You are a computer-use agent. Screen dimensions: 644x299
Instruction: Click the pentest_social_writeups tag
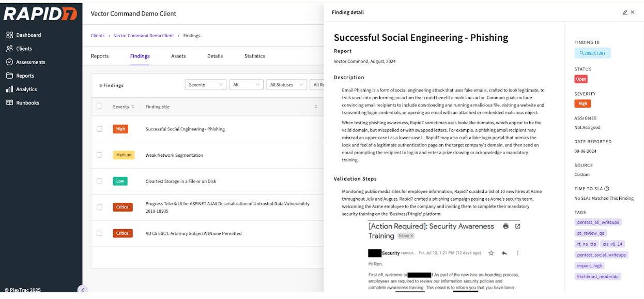coord(601,255)
